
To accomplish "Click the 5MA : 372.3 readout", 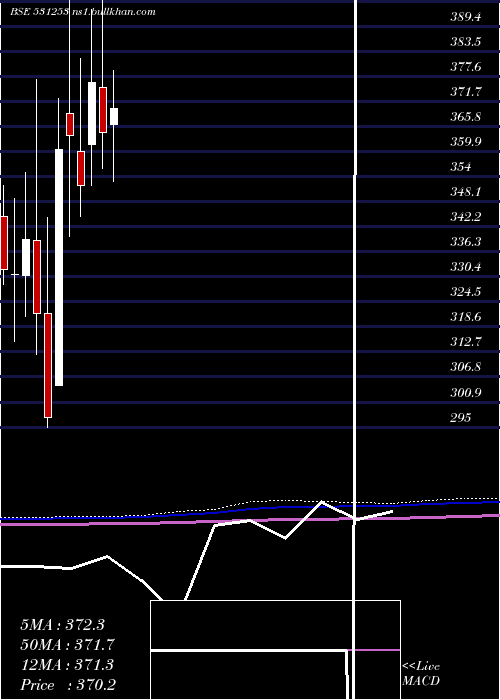I will click(x=62, y=625).
